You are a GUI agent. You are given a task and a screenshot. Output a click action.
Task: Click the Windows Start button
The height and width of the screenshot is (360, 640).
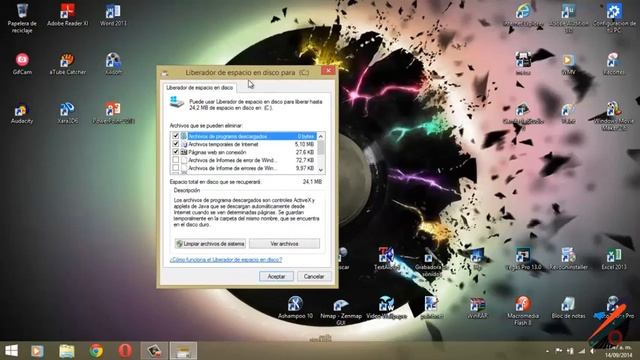click(x=11, y=351)
